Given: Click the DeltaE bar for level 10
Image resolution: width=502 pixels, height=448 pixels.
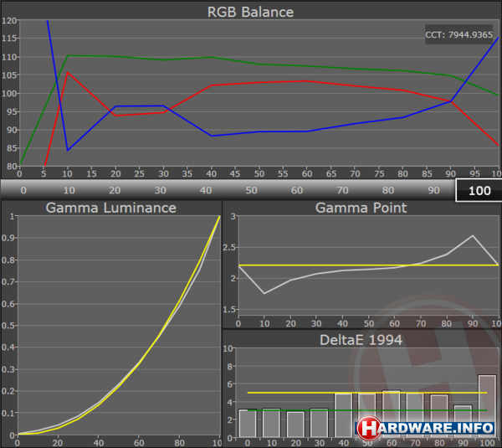Looking at the screenshot, I should [x=271, y=423].
